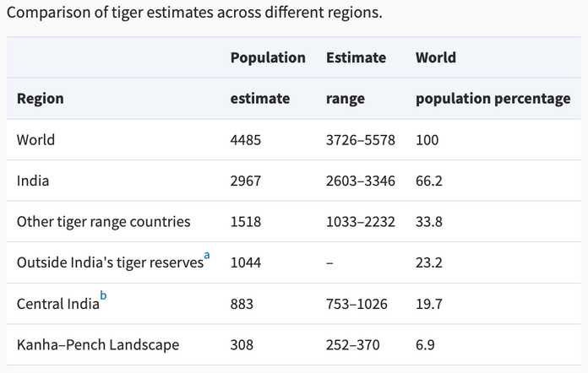
Task: Click the 'World population percentage' header
Action: (x=493, y=78)
